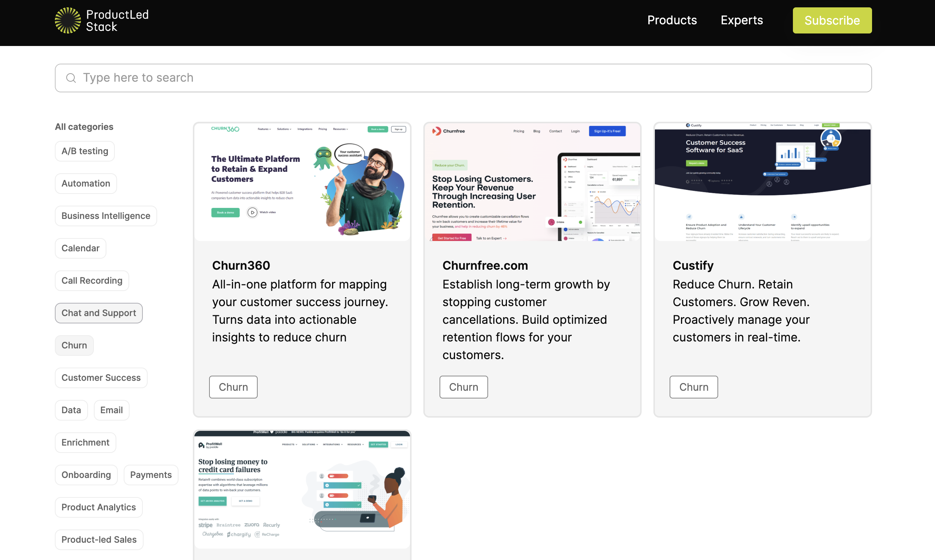This screenshot has height=560, width=935.
Task: Open the Experts menu item
Action: pyautogui.click(x=742, y=20)
